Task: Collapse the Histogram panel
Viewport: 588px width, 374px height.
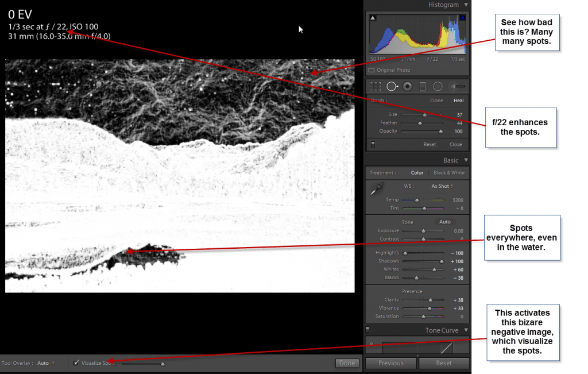Action: click(466, 5)
